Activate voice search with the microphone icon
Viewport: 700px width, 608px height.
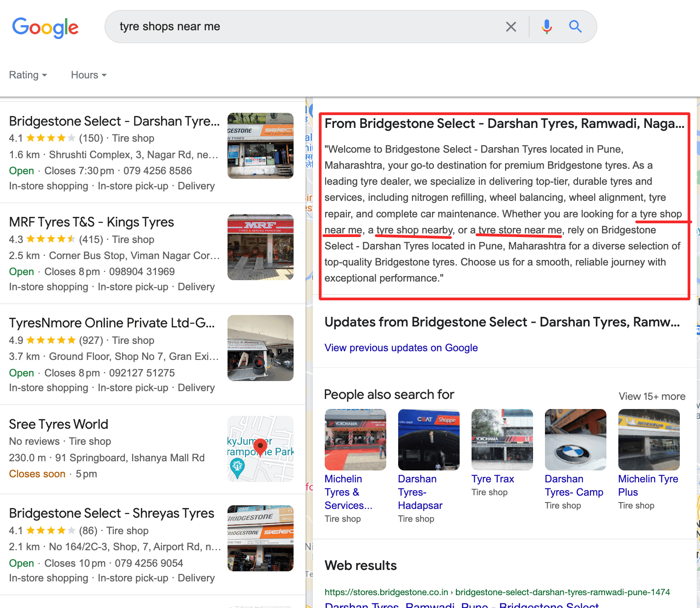click(x=546, y=26)
